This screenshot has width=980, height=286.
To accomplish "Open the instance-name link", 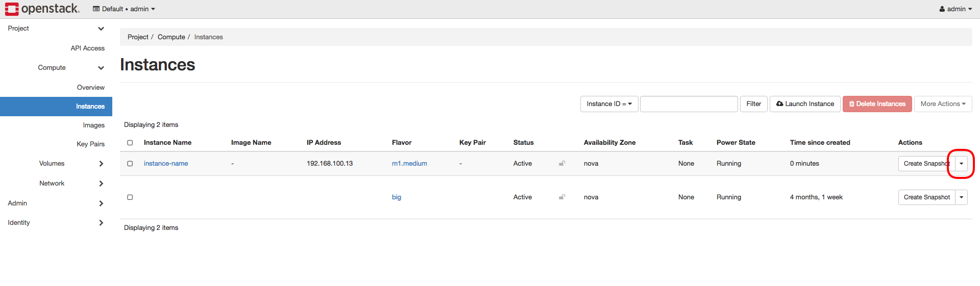I will 166,164.
